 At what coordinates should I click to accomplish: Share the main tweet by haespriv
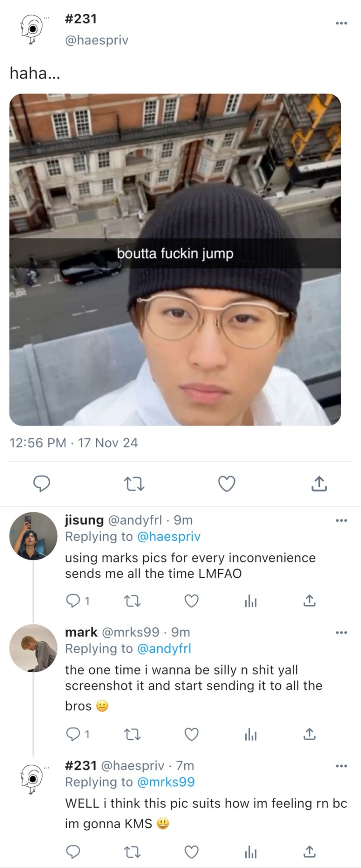pos(319,484)
